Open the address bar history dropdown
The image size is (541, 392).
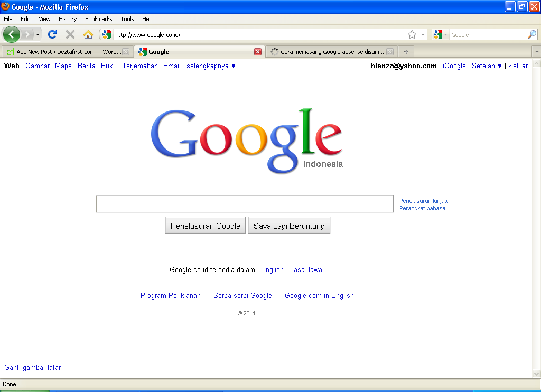click(423, 34)
